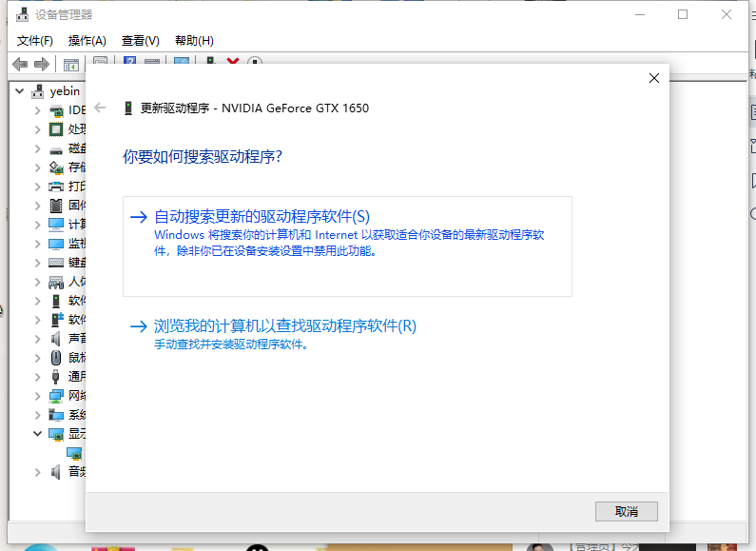Select the USB controller (通用) plug icon
Viewport: 756px width, 551px height.
tap(56, 376)
